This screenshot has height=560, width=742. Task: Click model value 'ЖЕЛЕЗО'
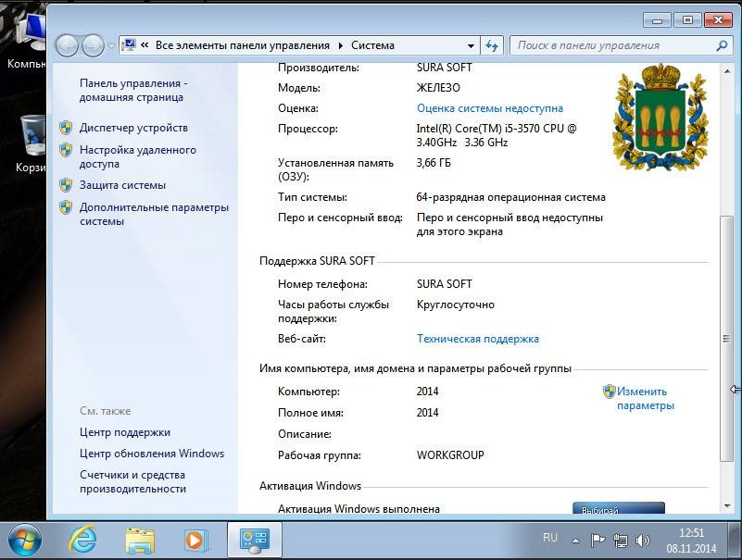tap(438, 88)
